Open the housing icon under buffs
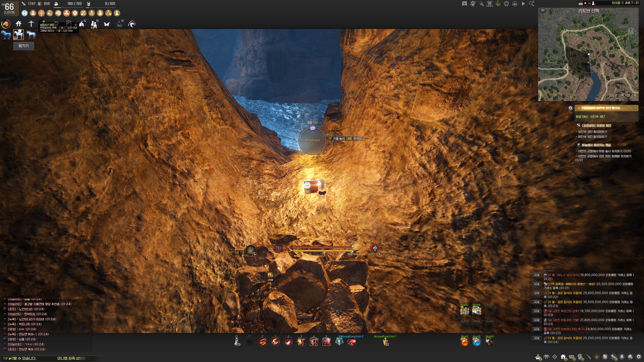 (18, 24)
